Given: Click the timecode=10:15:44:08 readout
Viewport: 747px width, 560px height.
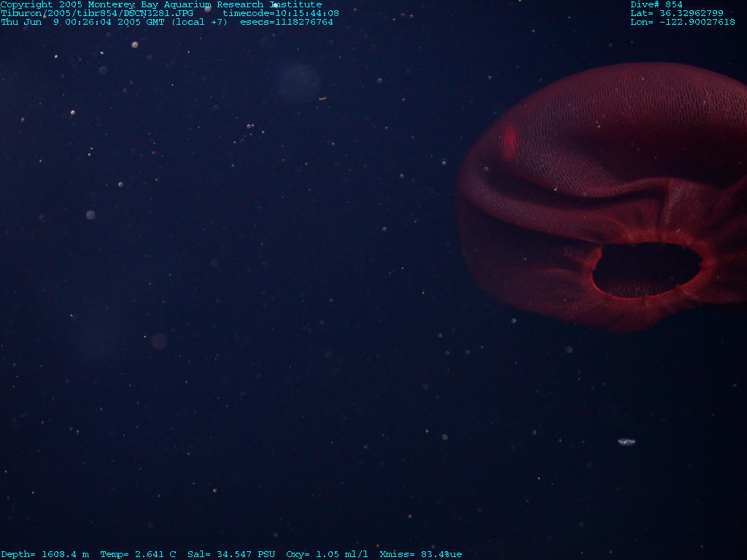Looking at the screenshot, I should [x=281, y=13].
